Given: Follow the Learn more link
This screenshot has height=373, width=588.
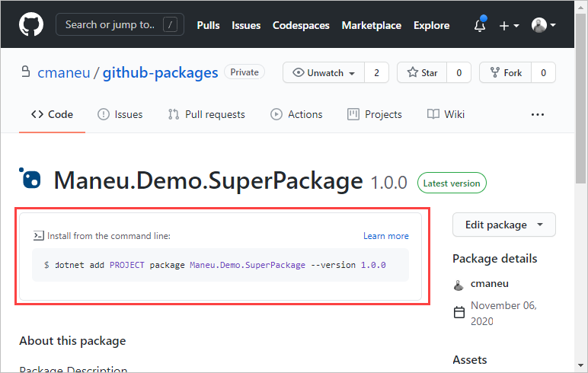Looking at the screenshot, I should click(386, 236).
